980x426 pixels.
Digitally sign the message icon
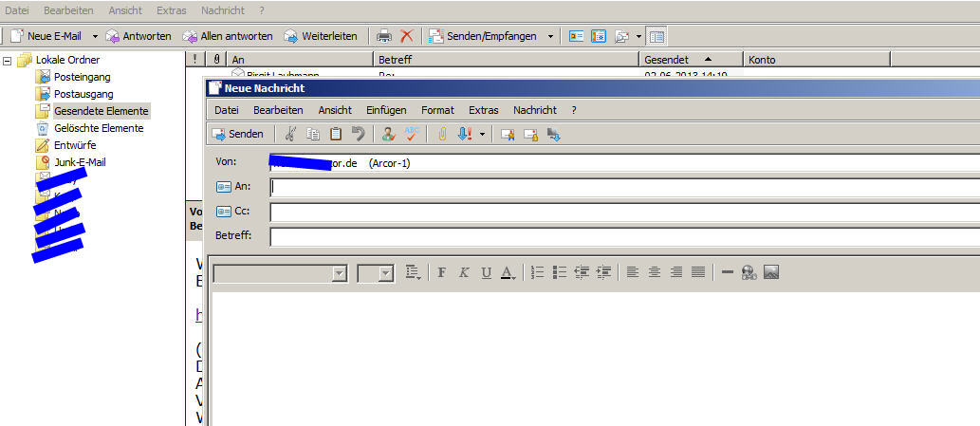(x=508, y=135)
